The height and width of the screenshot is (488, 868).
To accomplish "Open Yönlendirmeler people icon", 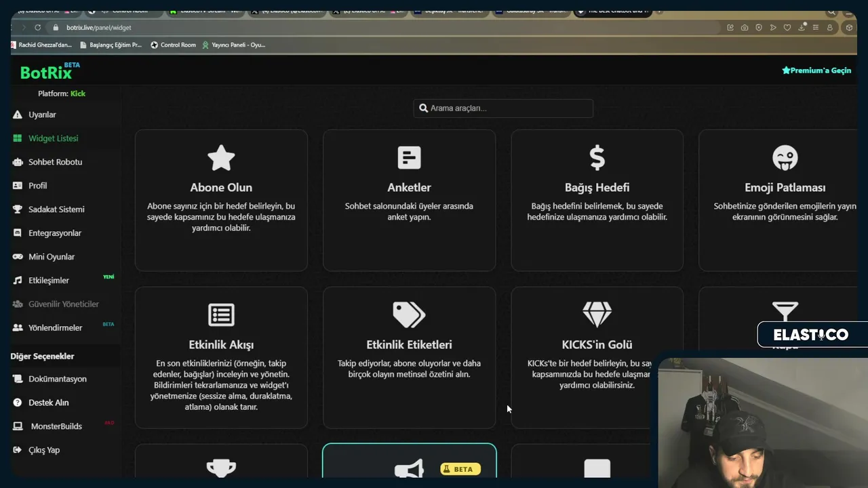I will click(18, 328).
